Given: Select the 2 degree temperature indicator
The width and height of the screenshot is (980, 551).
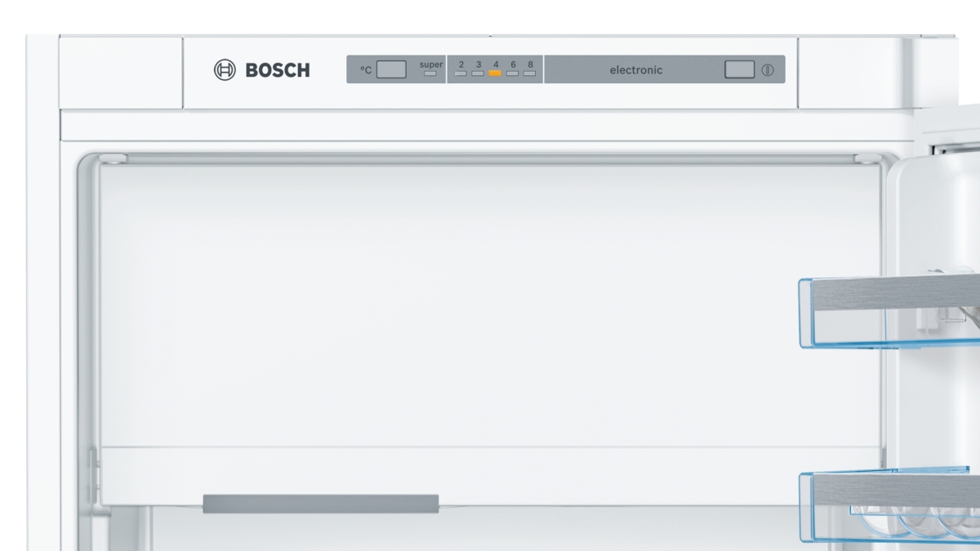Looking at the screenshot, I should coord(461,73).
